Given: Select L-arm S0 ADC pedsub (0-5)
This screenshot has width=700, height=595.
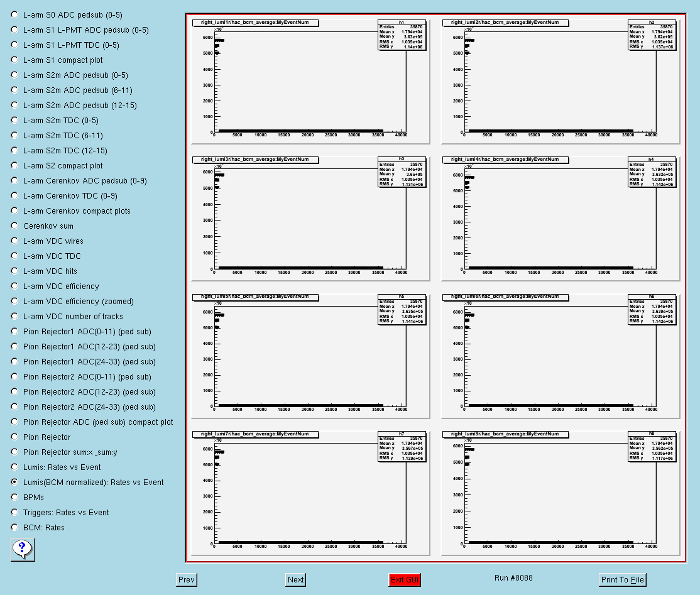Looking at the screenshot, I should point(14,14).
